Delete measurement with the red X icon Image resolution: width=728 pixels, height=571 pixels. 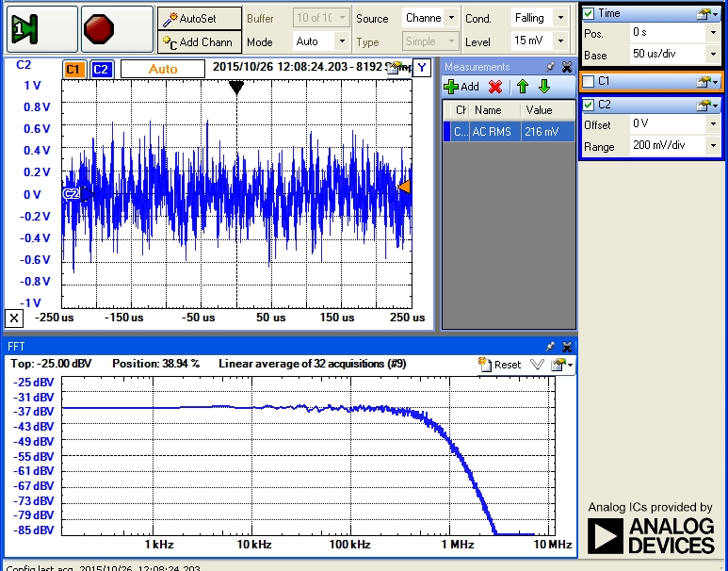(494, 87)
